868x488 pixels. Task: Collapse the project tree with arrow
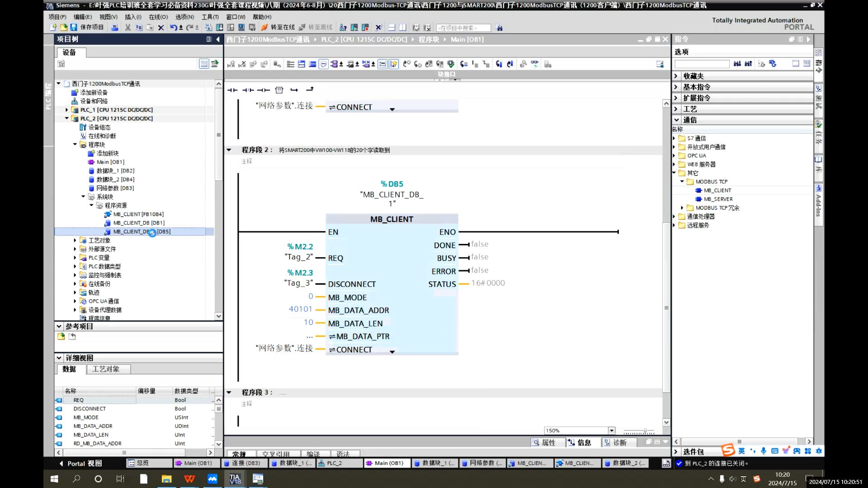pyautogui.click(x=218, y=39)
